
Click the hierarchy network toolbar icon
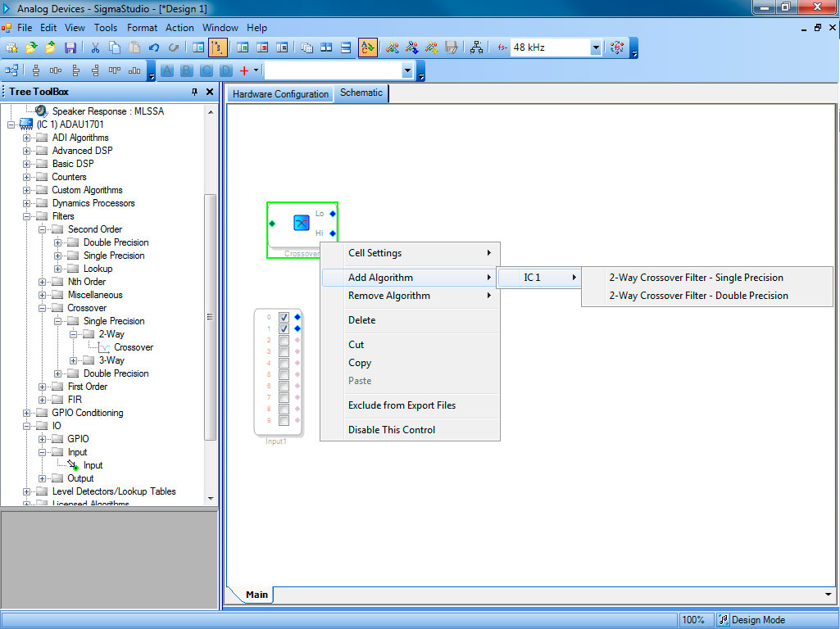pyautogui.click(x=476, y=48)
